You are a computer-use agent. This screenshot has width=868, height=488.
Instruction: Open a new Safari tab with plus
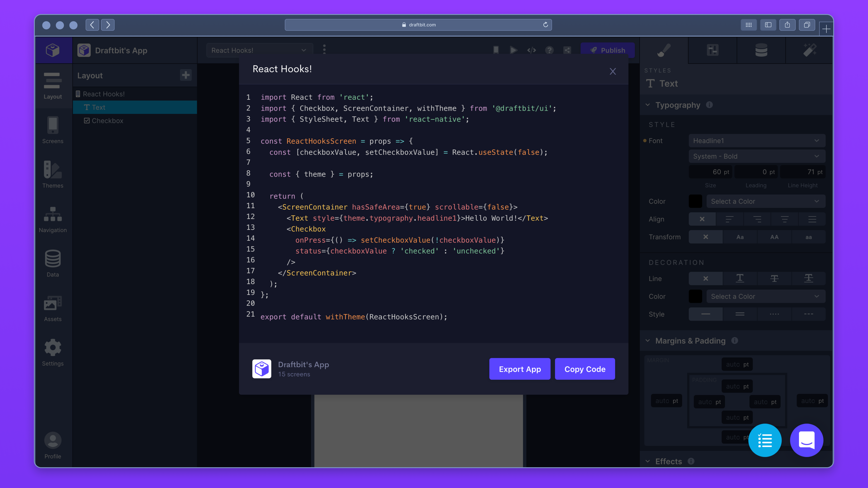(826, 29)
